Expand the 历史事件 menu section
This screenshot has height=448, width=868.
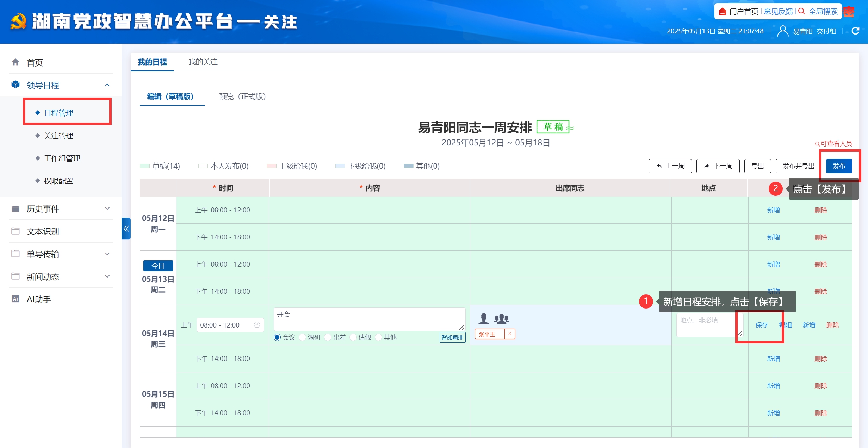[107, 209]
